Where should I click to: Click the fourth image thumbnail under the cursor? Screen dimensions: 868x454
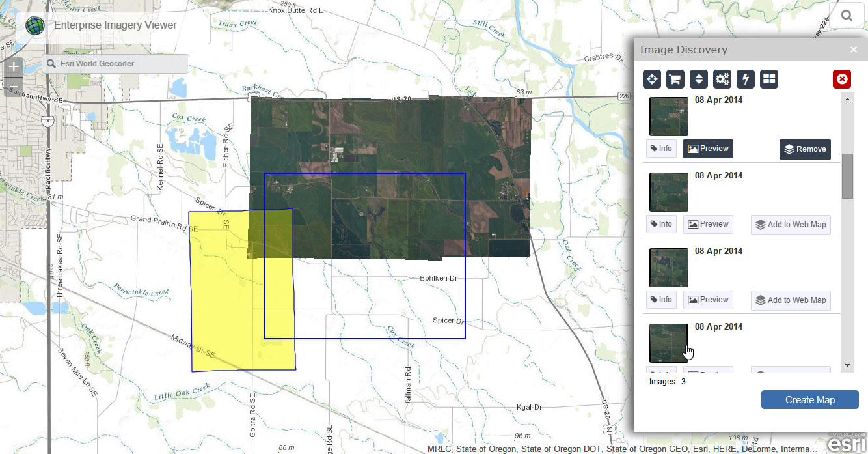(669, 343)
